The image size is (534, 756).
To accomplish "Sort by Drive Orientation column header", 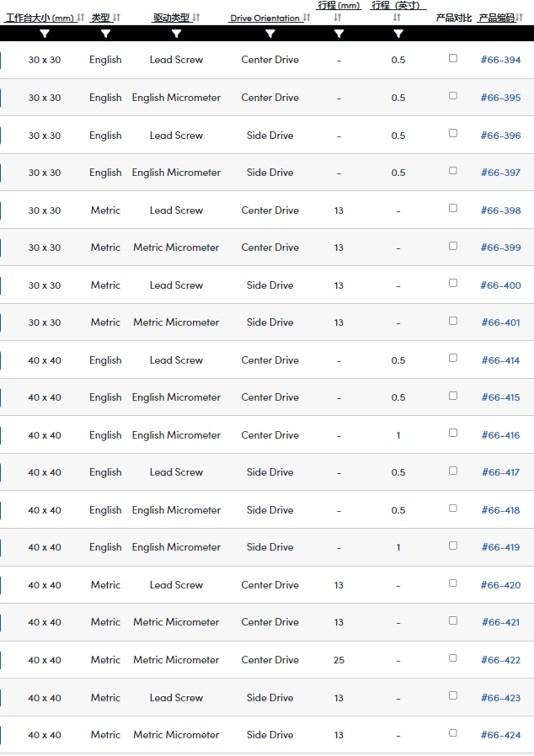I will [x=264, y=18].
